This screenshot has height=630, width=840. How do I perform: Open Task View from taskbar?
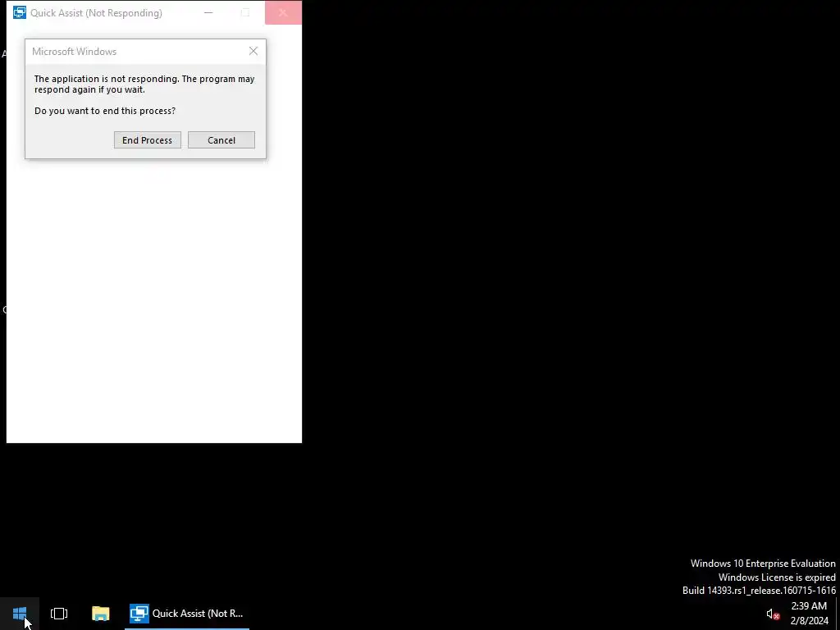click(x=59, y=614)
